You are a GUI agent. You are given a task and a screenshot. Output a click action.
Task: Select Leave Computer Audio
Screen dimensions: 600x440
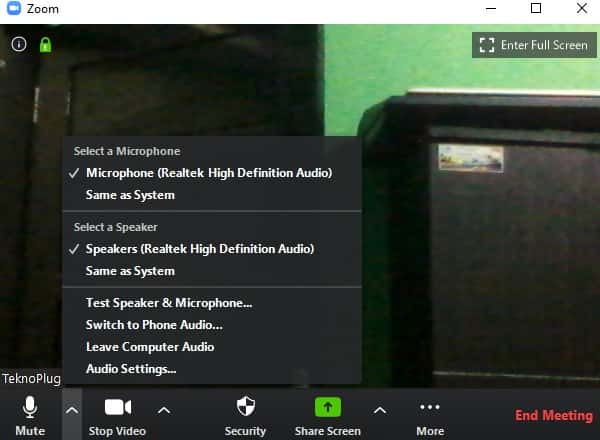(212, 347)
